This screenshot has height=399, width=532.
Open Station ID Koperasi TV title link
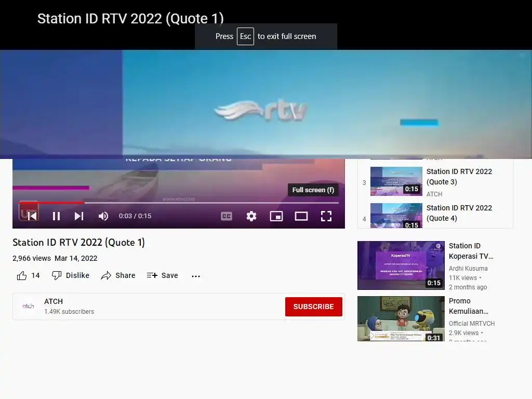pos(471,251)
